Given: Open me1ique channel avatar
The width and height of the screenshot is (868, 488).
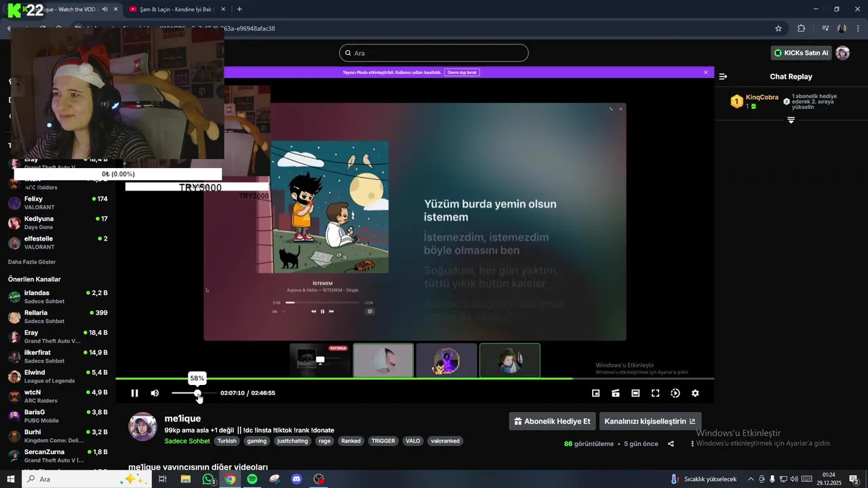Looking at the screenshot, I should tap(143, 427).
